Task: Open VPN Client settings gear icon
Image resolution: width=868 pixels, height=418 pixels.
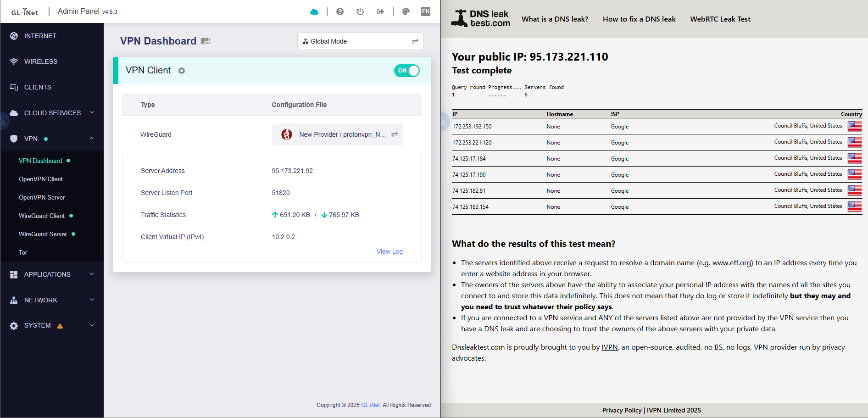Action: (x=182, y=71)
